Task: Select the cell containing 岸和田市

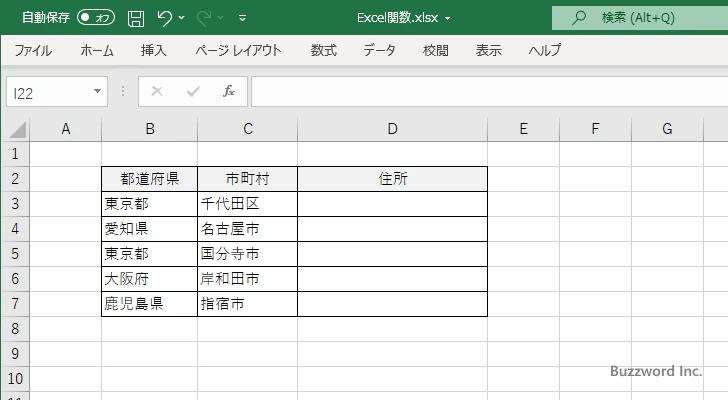Action: click(247, 279)
